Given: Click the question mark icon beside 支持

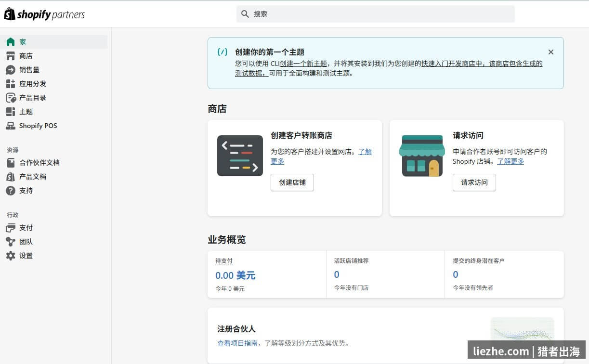Looking at the screenshot, I should [x=11, y=191].
